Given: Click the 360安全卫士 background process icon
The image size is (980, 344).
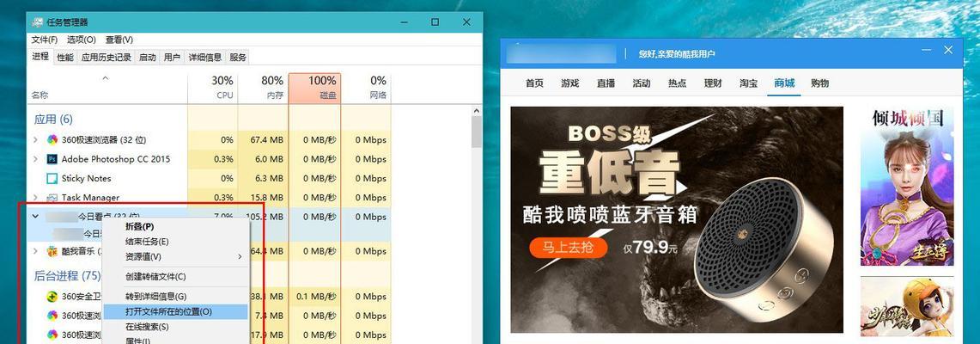Looking at the screenshot, I should [x=52, y=296].
